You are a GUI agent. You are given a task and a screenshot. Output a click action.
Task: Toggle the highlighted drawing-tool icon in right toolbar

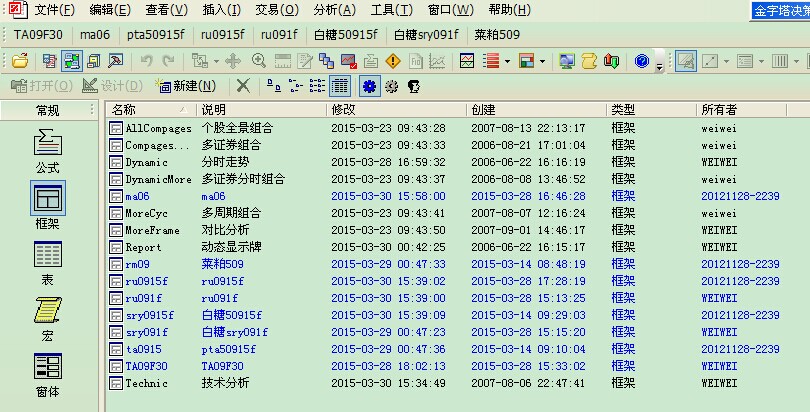point(686,61)
